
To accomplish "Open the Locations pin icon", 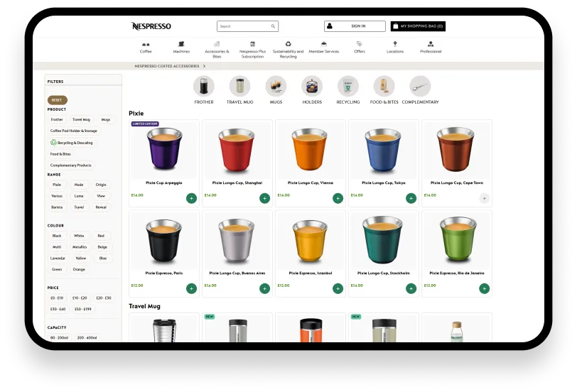I will pos(395,44).
